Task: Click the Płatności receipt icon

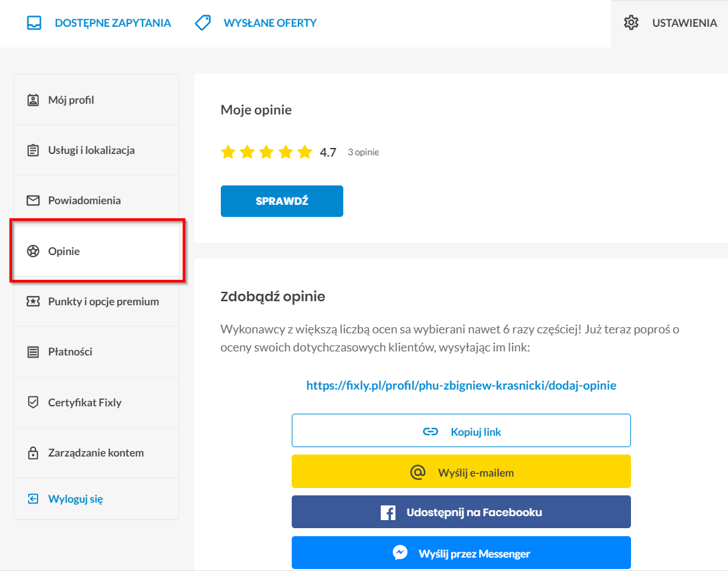Action: pos(33,351)
